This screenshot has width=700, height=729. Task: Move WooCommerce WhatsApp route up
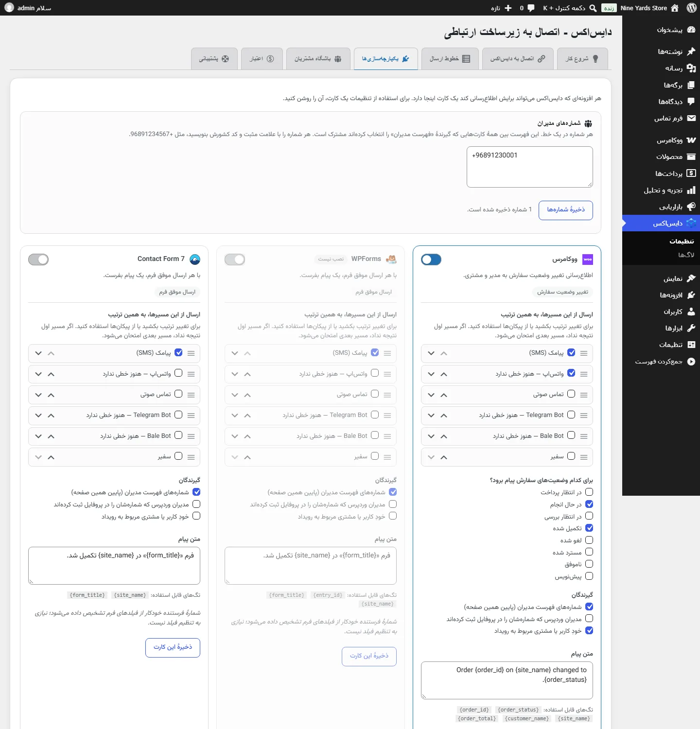click(x=444, y=374)
